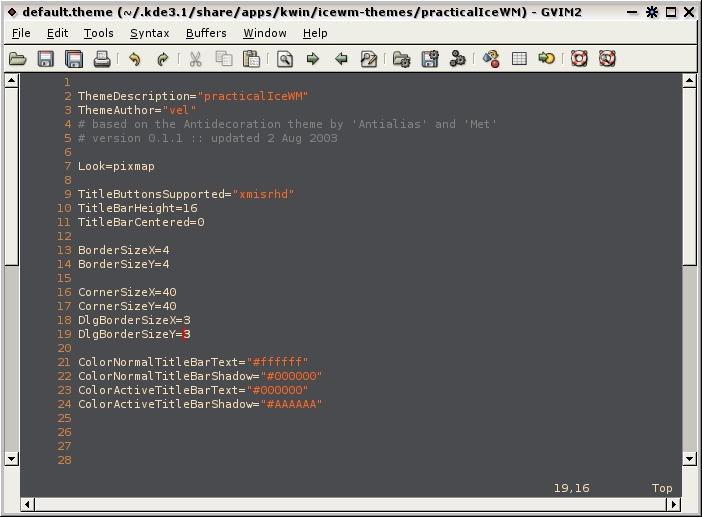Click the left vertical scrollbar down arrow
The height and width of the screenshot is (517, 702).
pyautogui.click(x=12, y=458)
